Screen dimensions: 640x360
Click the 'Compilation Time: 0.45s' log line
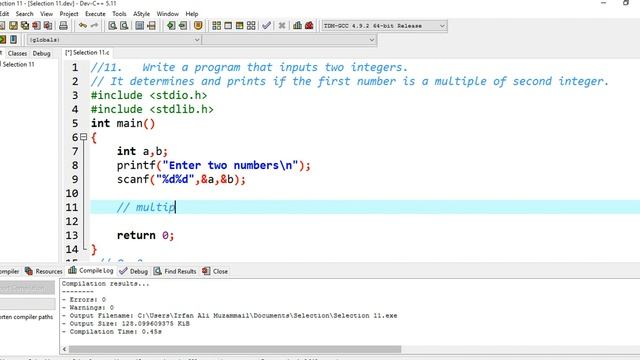click(112, 331)
